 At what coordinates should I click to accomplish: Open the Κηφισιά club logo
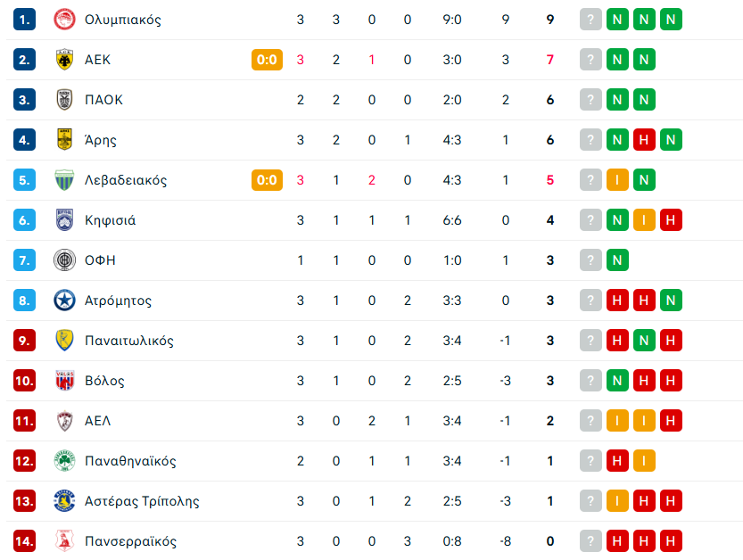[64, 220]
